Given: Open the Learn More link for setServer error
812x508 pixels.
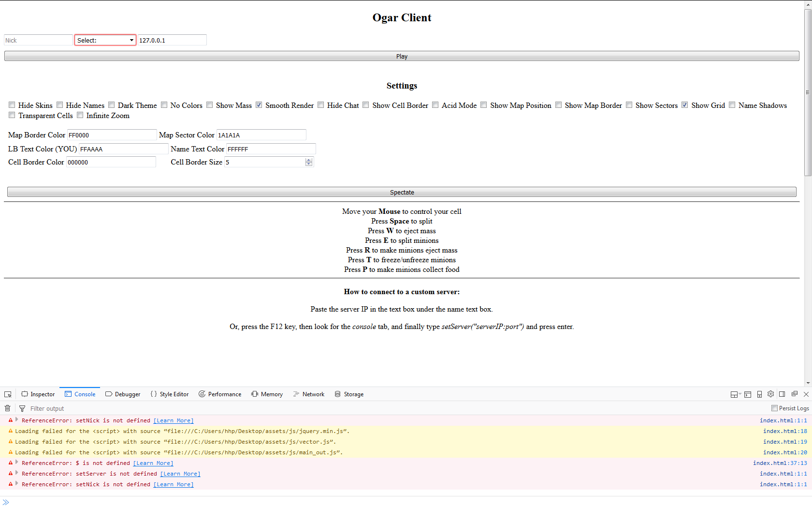Looking at the screenshot, I should (x=180, y=473).
